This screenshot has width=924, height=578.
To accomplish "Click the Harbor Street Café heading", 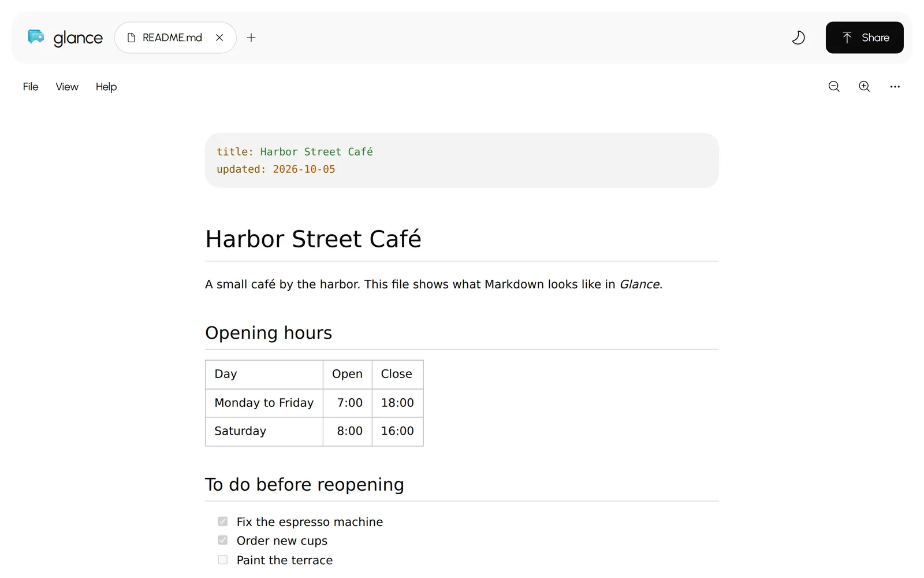I will [x=313, y=239].
